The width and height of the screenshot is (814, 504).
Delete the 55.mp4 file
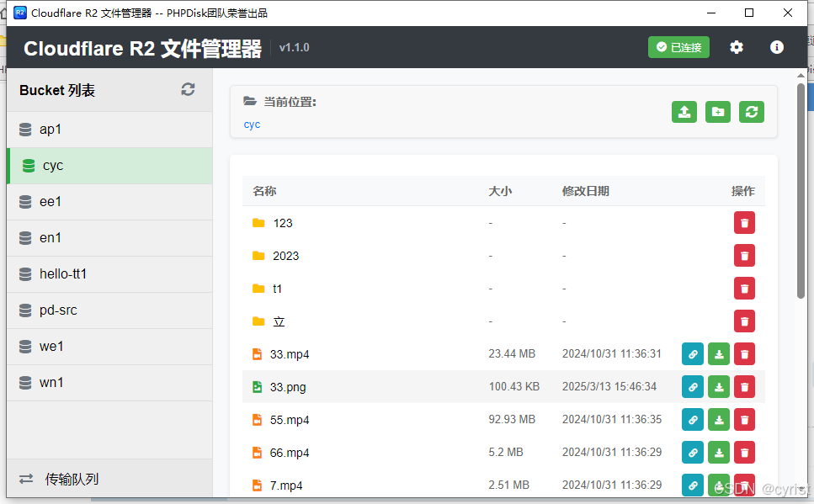point(744,419)
